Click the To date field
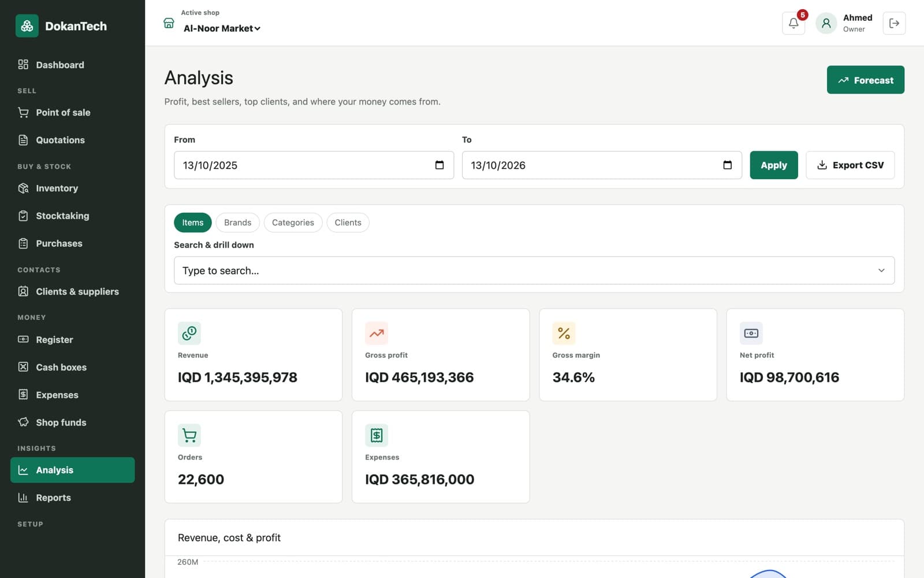The image size is (924, 578). (x=602, y=165)
